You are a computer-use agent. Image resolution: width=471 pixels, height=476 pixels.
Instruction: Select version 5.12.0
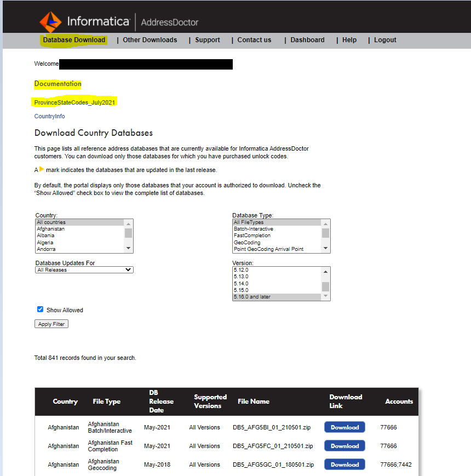[x=277, y=270]
